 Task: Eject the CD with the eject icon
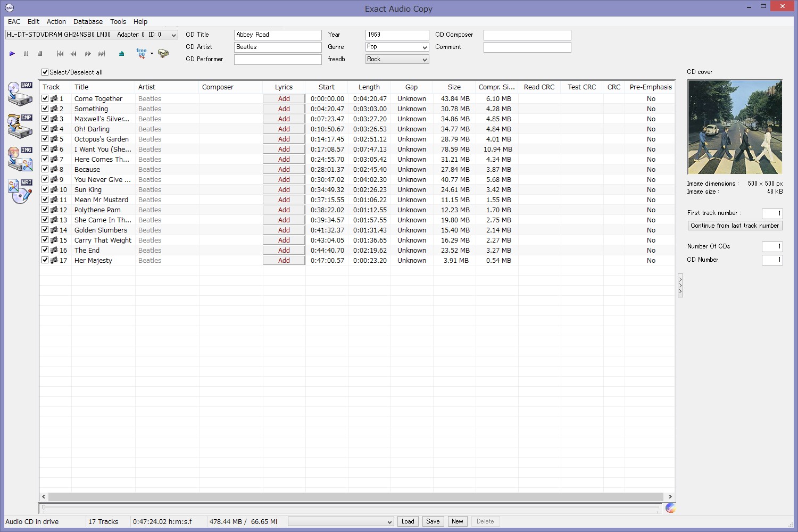pyautogui.click(x=122, y=54)
